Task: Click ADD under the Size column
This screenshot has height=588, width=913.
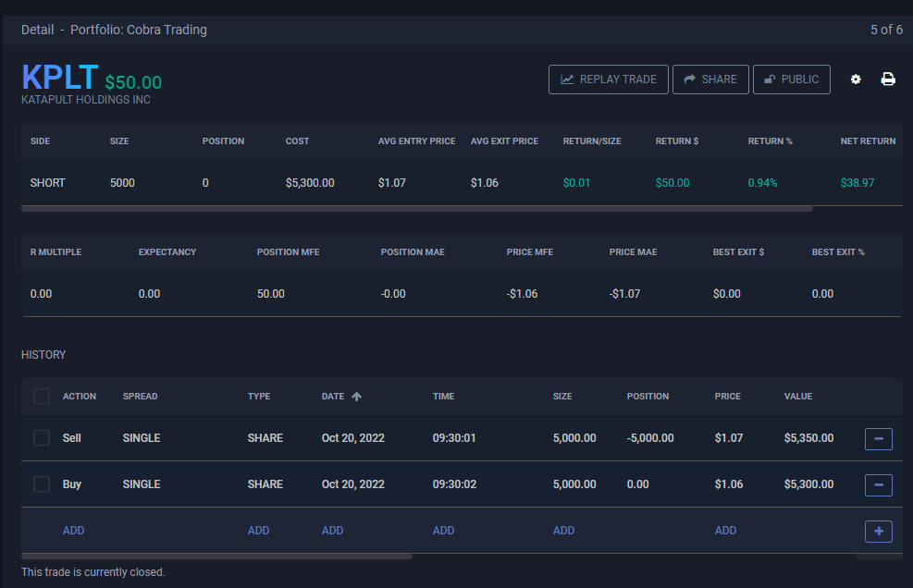Action: click(x=563, y=531)
